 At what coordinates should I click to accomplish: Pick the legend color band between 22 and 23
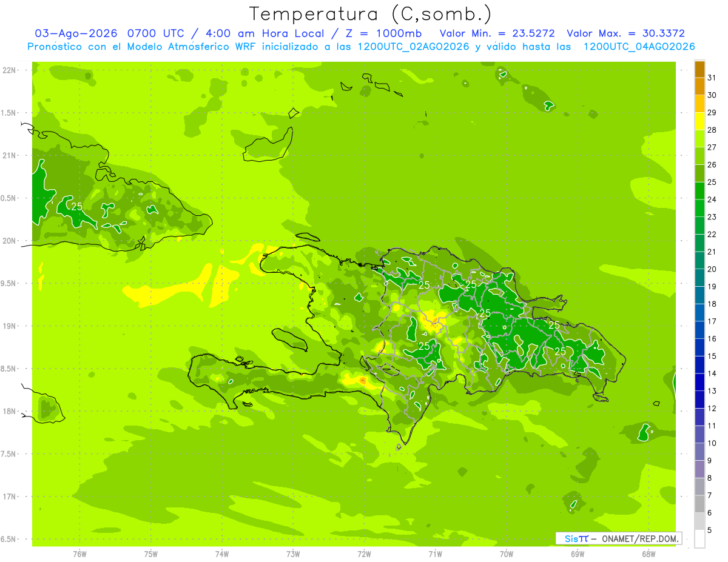coord(699,226)
